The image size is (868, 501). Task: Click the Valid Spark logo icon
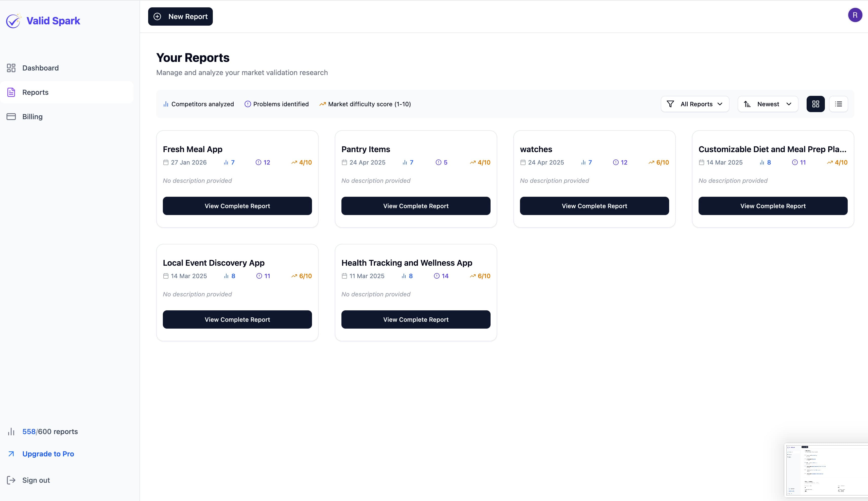tap(14, 21)
